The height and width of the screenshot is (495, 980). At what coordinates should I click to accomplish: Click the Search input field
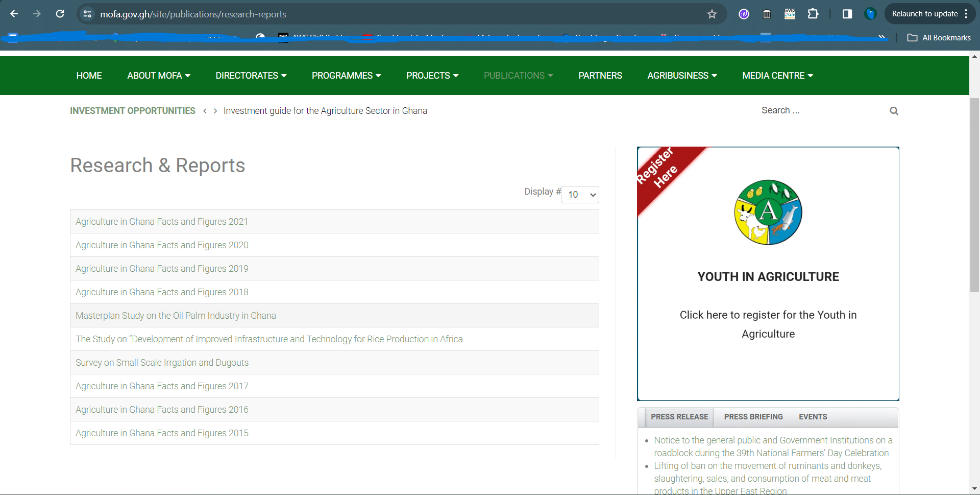tap(822, 110)
